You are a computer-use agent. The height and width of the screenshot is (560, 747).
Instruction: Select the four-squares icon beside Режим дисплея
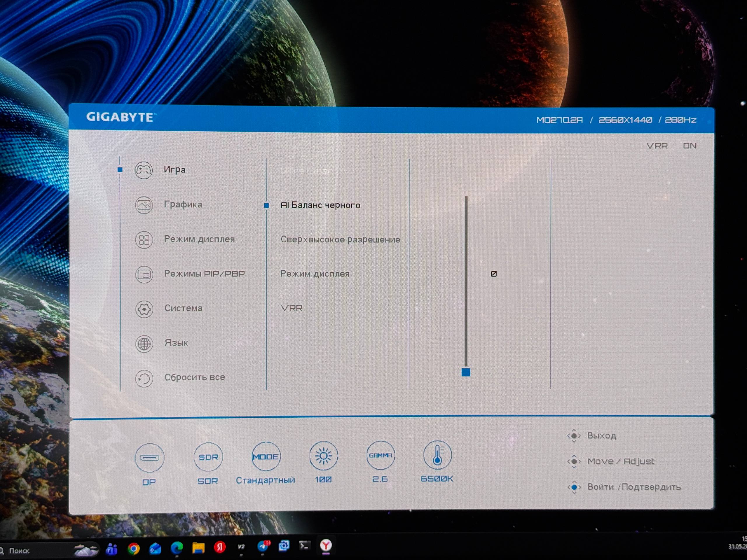point(144,240)
